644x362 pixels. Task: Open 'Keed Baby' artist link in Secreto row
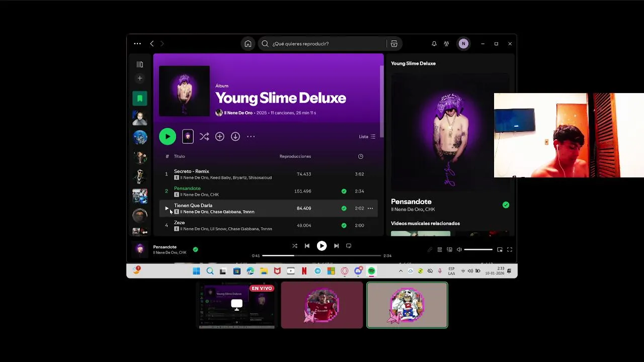click(221, 177)
